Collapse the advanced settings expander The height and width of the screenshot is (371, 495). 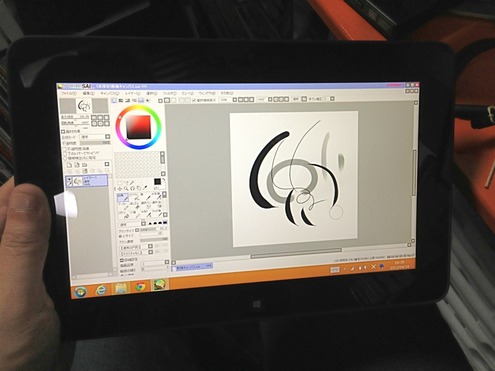click(x=122, y=260)
